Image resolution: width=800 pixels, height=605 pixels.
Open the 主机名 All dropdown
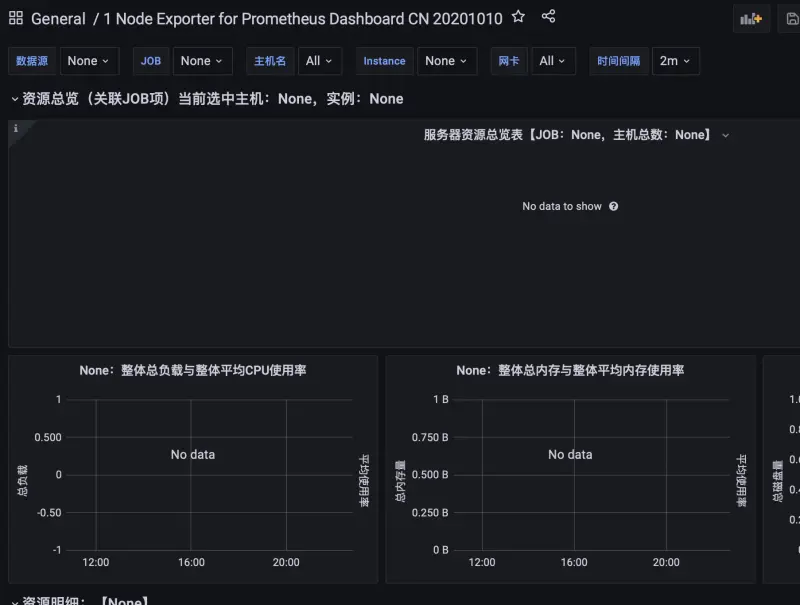coord(320,61)
